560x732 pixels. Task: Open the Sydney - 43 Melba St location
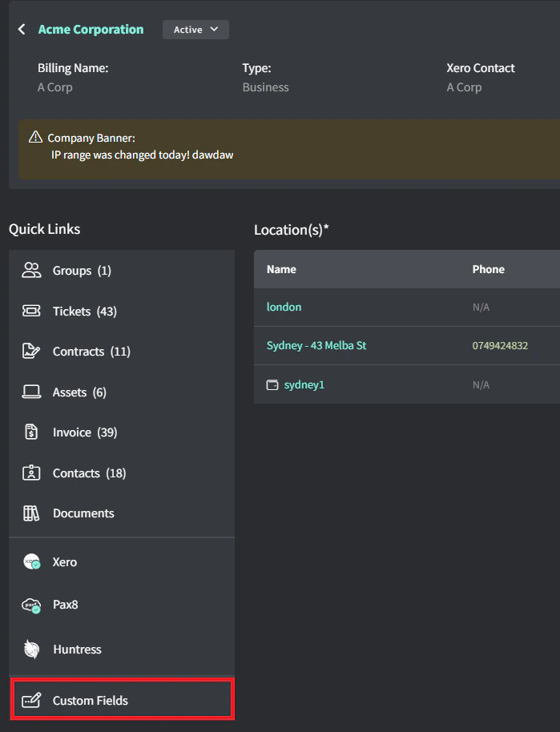coord(316,345)
